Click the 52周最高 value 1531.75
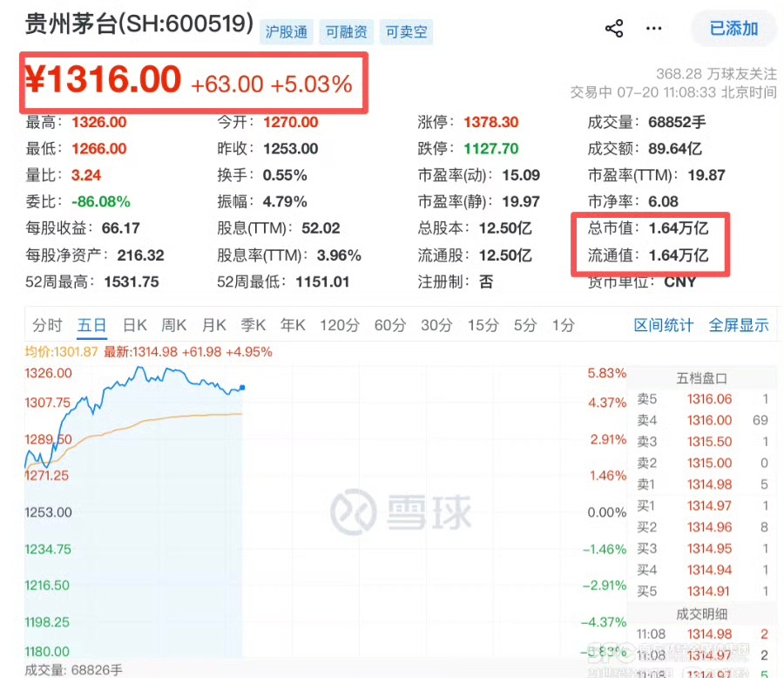Viewport: 784px width, 678px height. 132,281
